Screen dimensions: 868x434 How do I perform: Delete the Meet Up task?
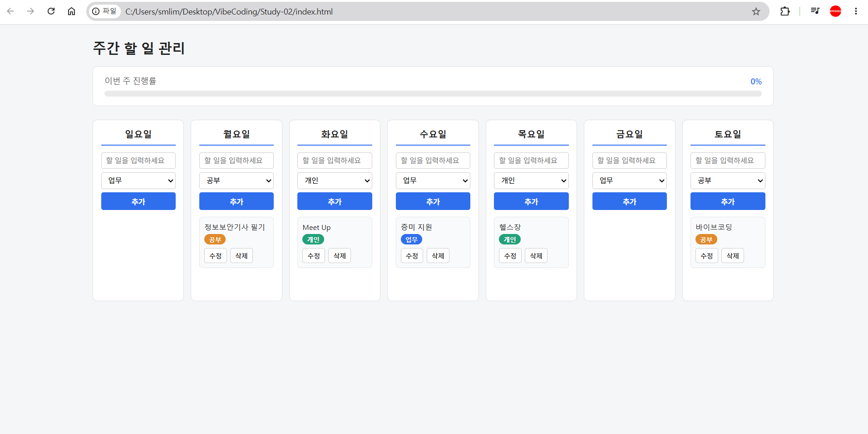[x=340, y=256]
